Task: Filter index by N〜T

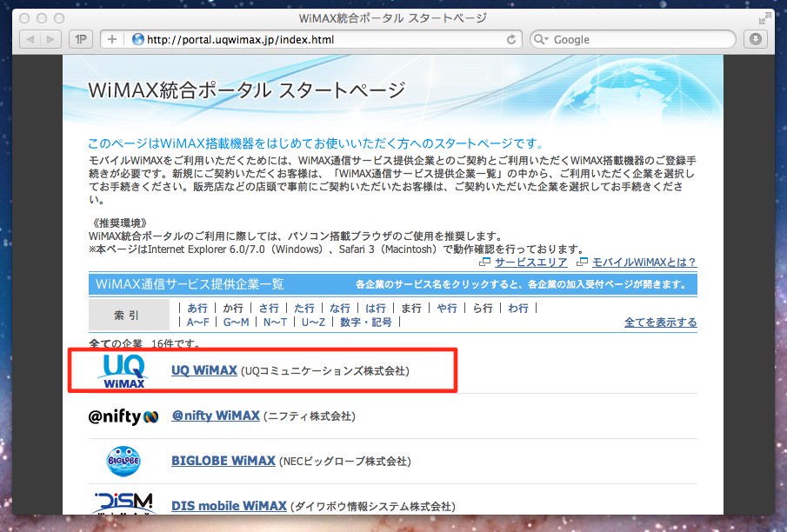Action: click(x=275, y=323)
